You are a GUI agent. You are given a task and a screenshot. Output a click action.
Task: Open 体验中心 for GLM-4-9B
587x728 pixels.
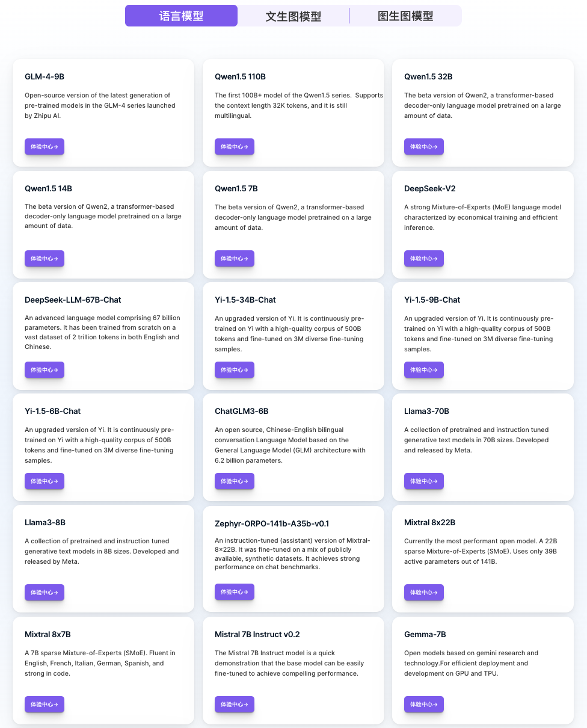(x=45, y=147)
